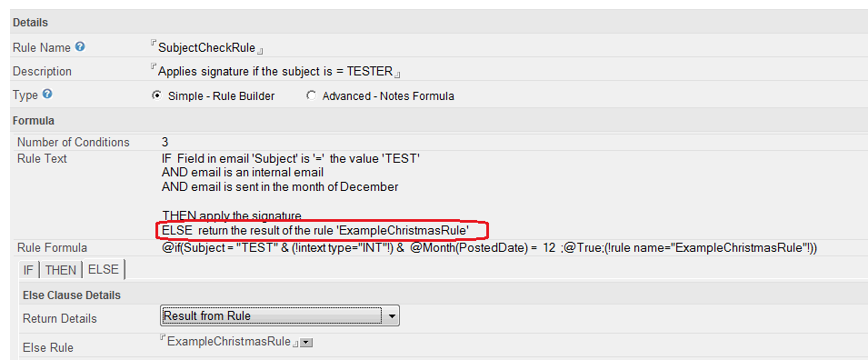
Task: Open the small Else Rule picker arrow
Action: (x=306, y=343)
